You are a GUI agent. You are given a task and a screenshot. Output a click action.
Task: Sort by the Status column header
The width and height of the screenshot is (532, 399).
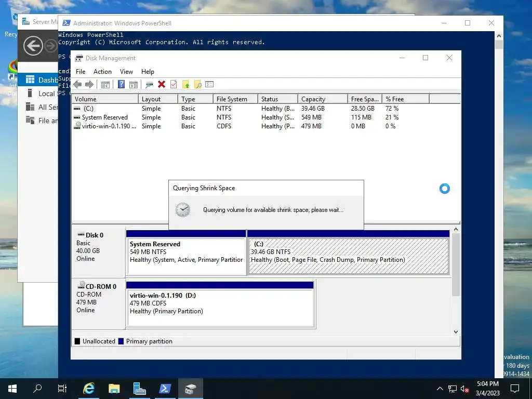click(277, 99)
